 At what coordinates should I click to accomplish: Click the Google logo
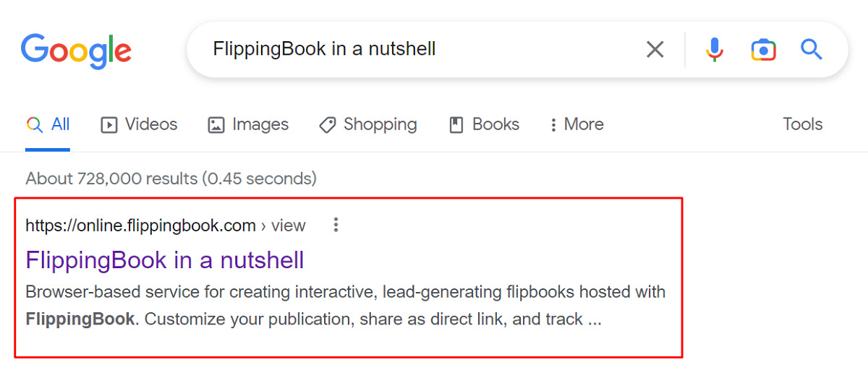76,51
